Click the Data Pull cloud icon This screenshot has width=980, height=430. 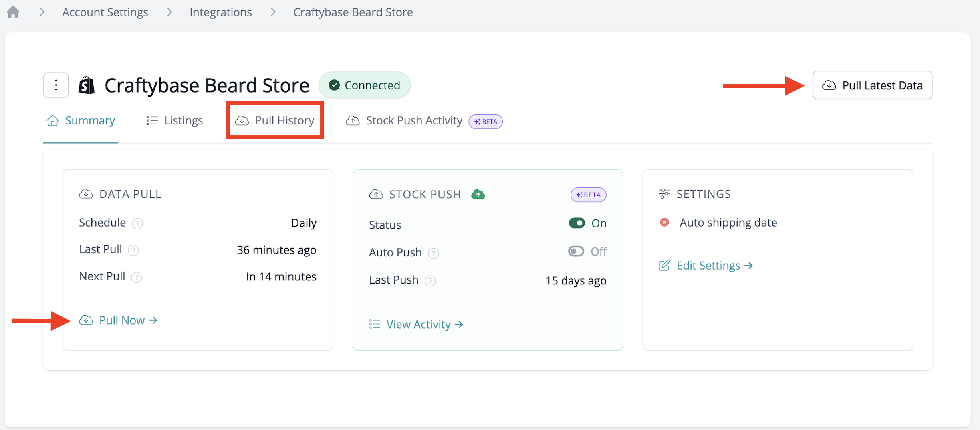86,194
